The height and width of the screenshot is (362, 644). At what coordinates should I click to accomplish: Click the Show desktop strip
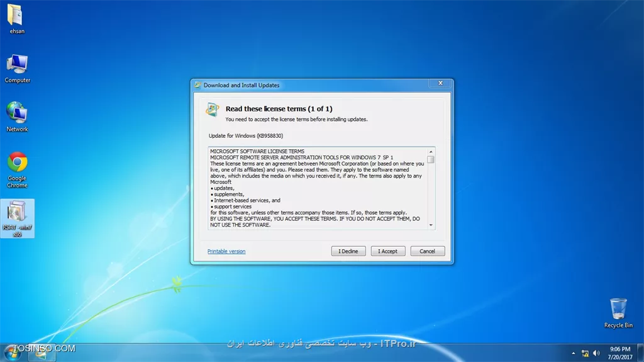(x=640, y=353)
